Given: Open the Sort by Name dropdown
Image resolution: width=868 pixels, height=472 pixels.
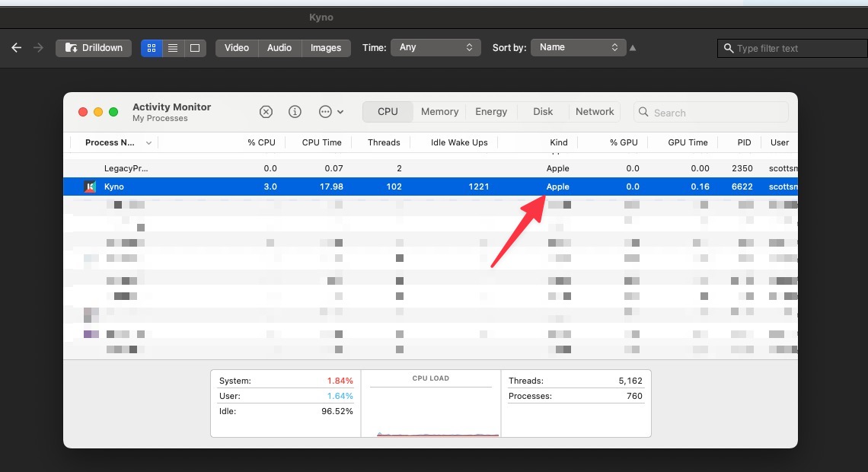Looking at the screenshot, I should (578, 47).
